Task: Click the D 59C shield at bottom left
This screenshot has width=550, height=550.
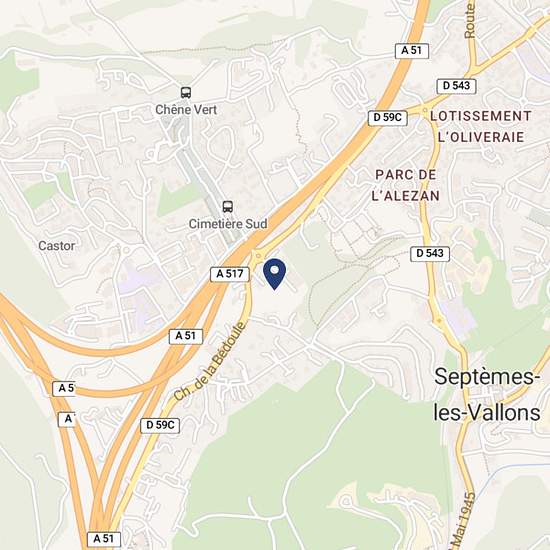Action: (160, 425)
